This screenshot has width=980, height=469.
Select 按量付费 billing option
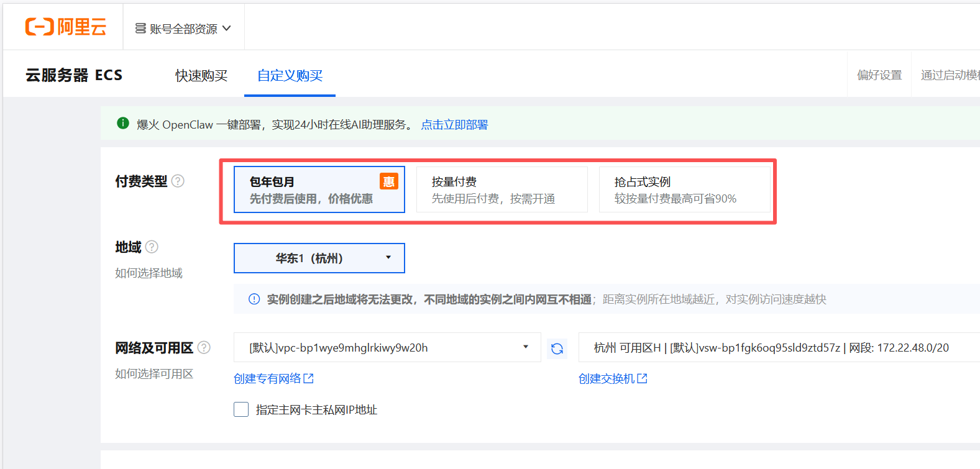[x=502, y=189]
